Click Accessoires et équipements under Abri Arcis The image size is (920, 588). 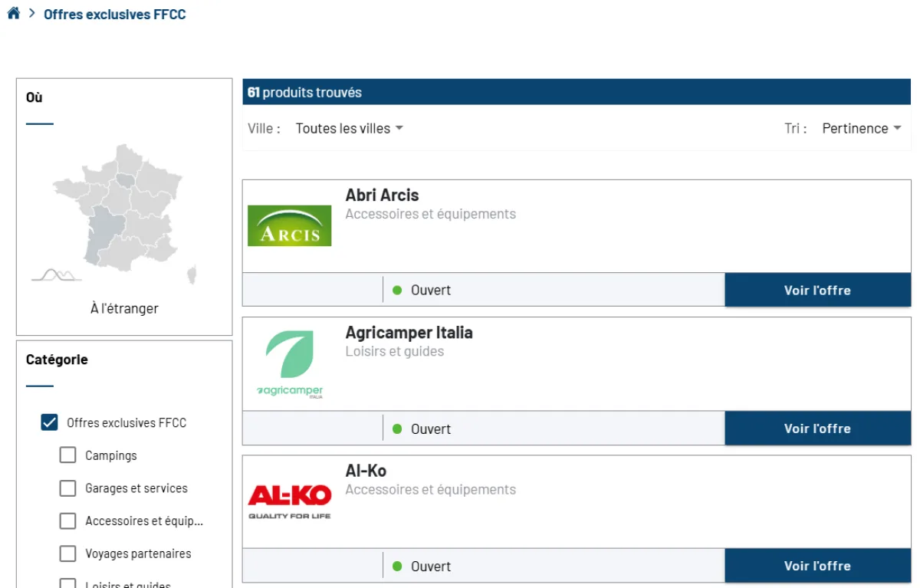point(431,215)
